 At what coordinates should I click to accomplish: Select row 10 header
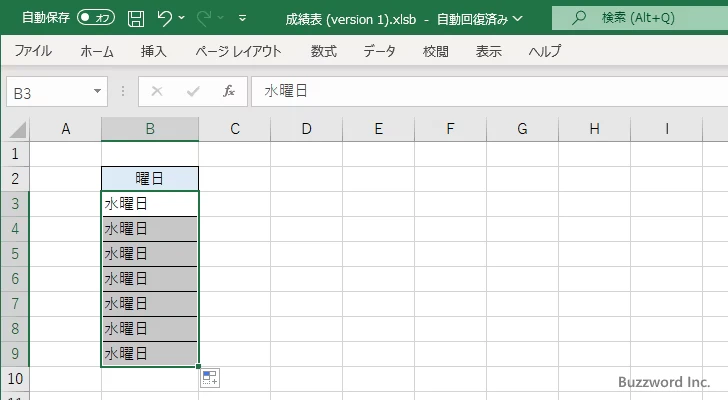click(15, 379)
